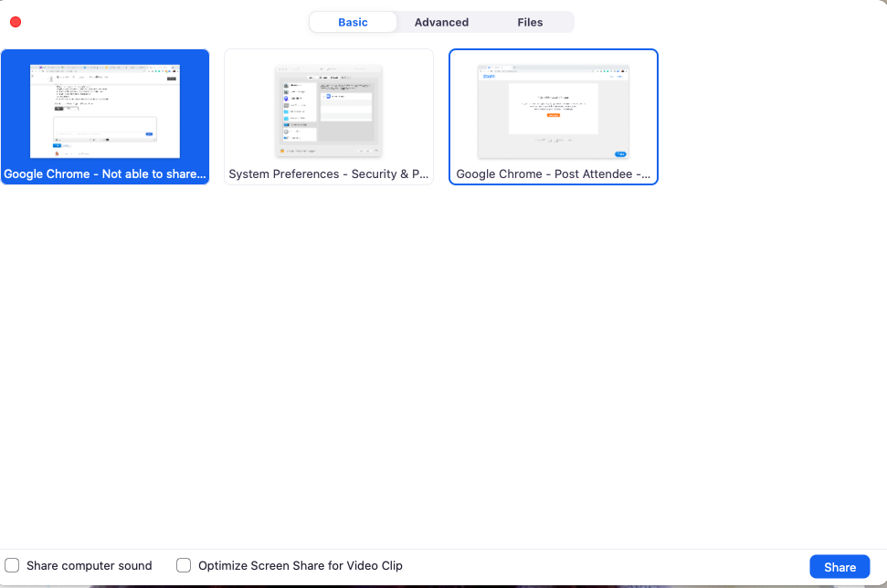Close the share window with red button
Screen dimensions: 887x588
[16, 22]
